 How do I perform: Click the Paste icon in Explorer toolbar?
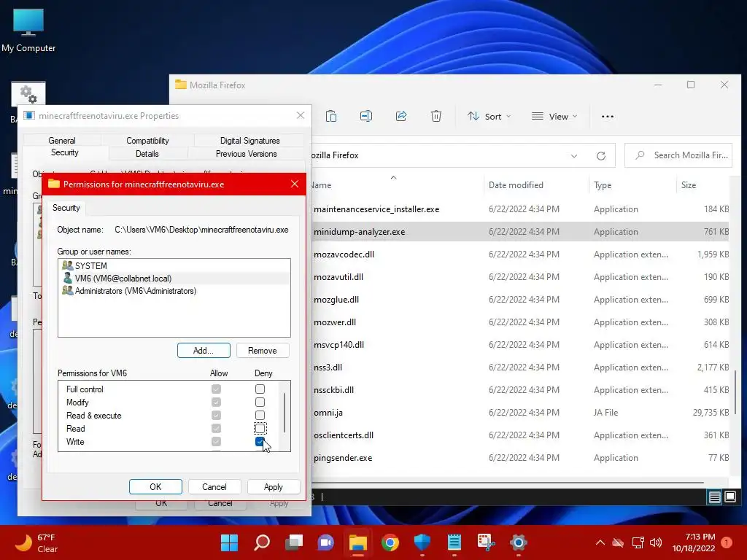point(331,116)
